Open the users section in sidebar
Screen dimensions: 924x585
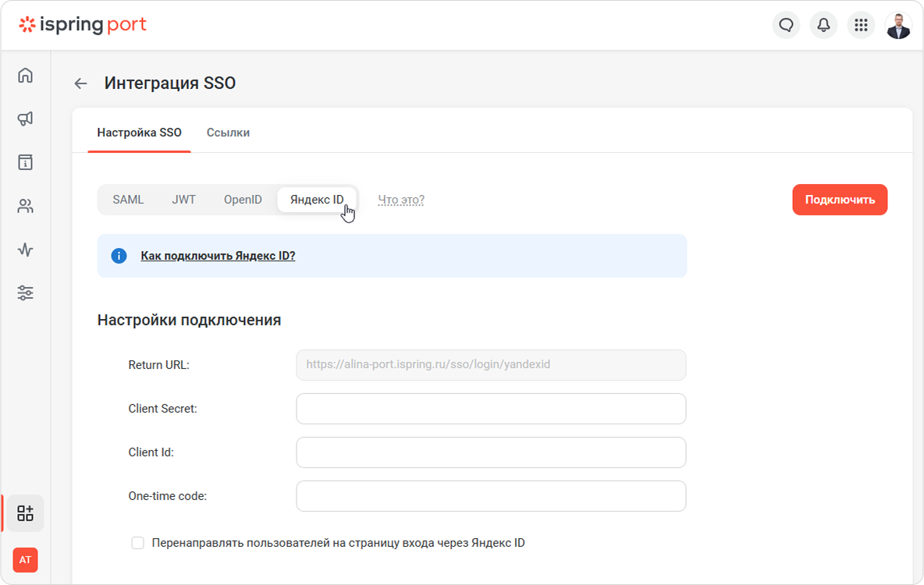25,206
